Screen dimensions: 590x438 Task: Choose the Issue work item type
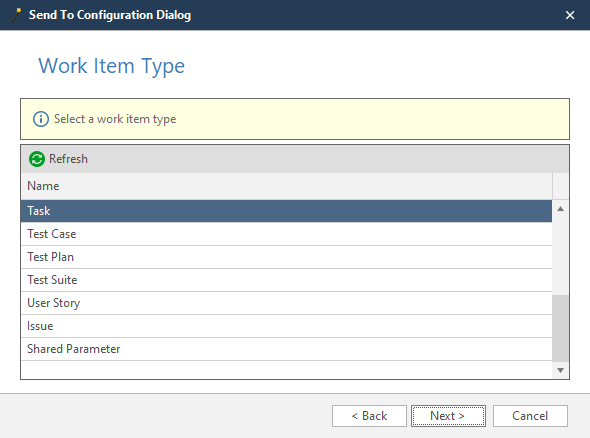point(286,326)
